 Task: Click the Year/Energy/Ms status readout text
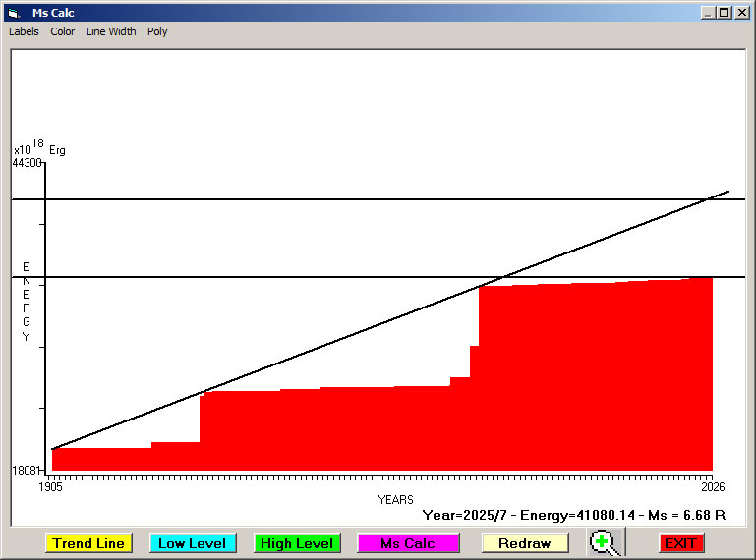[x=573, y=514]
